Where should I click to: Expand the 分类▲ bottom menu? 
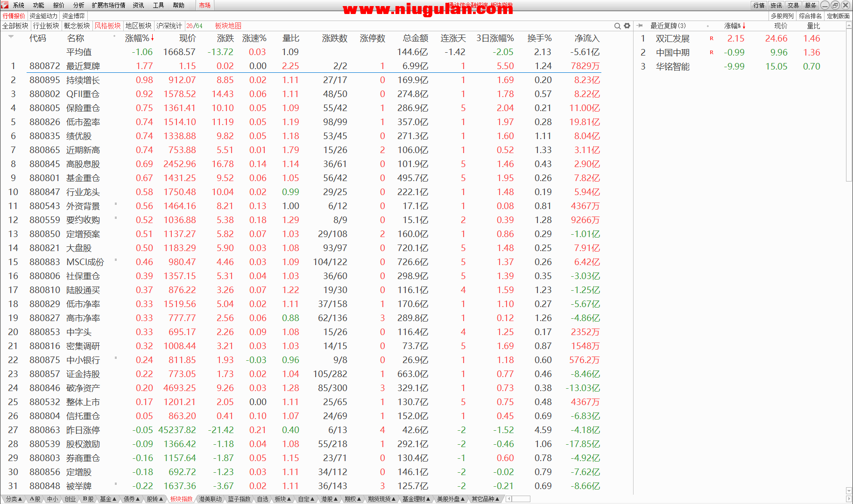(14, 499)
